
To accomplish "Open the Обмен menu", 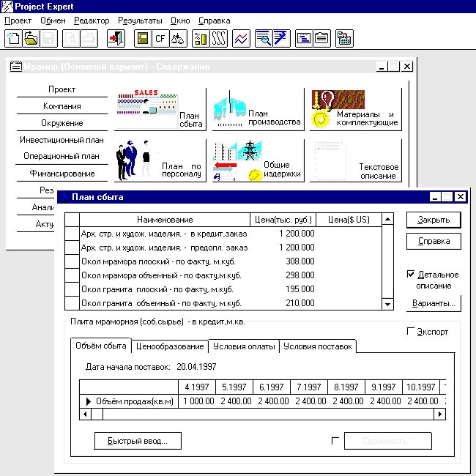I will [x=53, y=21].
